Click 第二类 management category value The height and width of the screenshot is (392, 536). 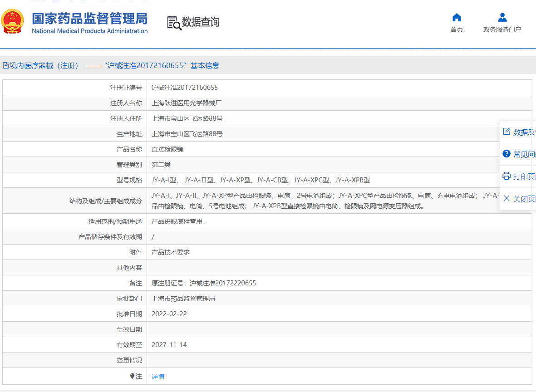[x=161, y=165]
